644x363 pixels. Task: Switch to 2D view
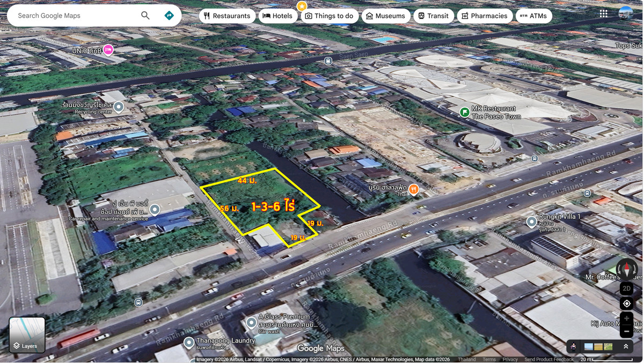pyautogui.click(x=626, y=288)
